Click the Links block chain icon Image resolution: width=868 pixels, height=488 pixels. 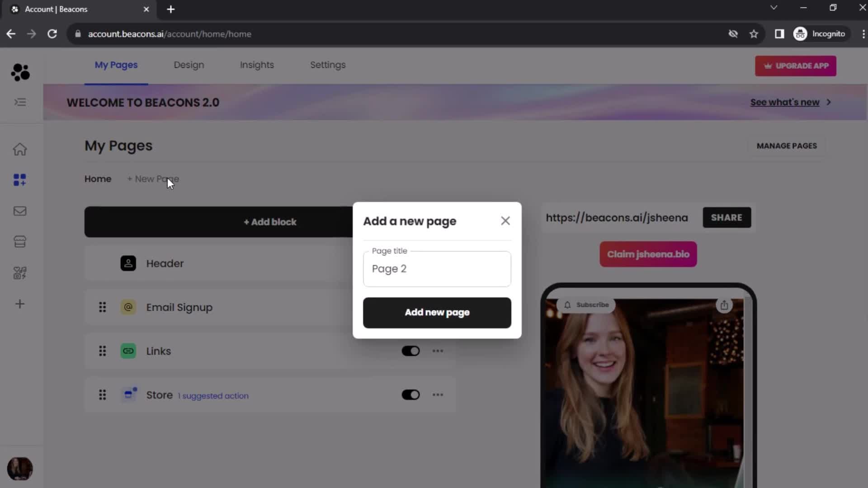pyautogui.click(x=128, y=351)
